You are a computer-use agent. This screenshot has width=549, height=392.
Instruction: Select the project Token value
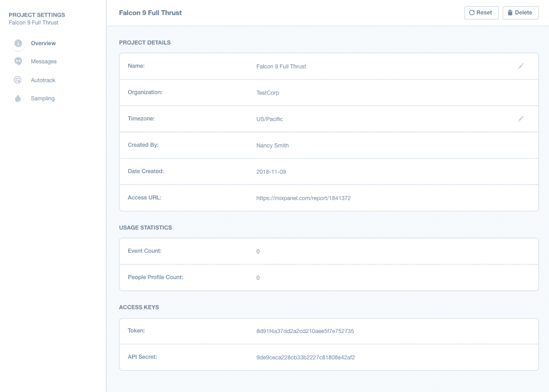coord(305,331)
